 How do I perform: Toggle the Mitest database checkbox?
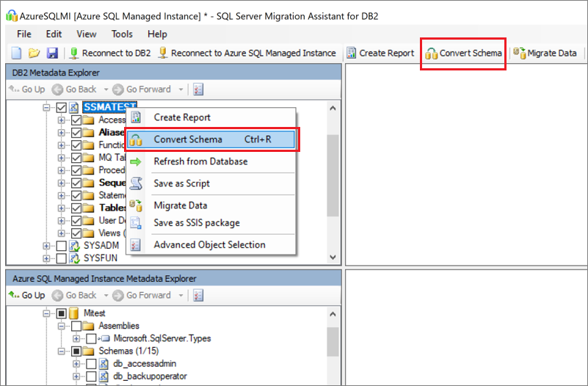tap(62, 313)
